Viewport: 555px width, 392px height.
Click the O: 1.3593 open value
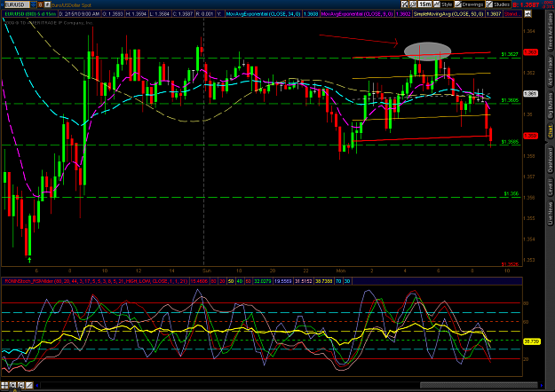click(113, 14)
